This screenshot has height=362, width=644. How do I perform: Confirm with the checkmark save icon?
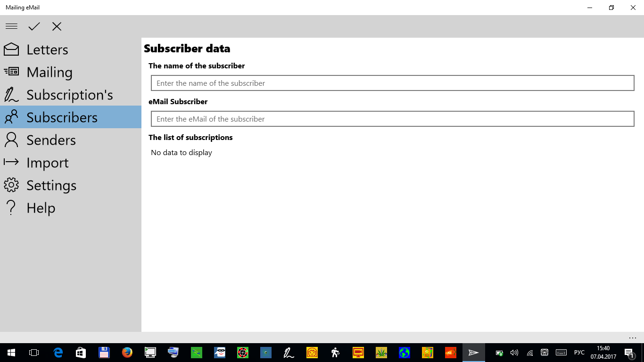coord(34,26)
